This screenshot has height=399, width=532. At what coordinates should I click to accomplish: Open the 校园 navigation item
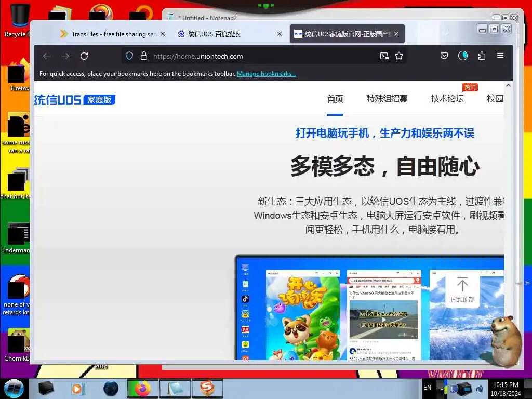pyautogui.click(x=495, y=99)
